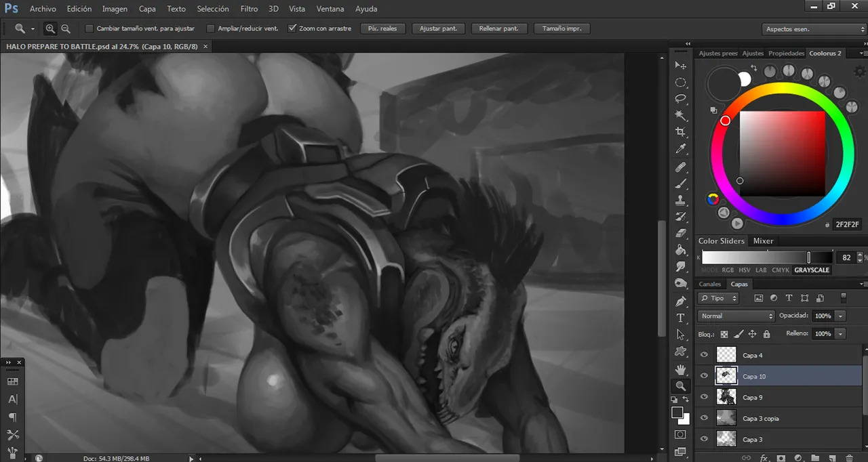Add a layer mask icon
868x462 pixels.
[781, 458]
